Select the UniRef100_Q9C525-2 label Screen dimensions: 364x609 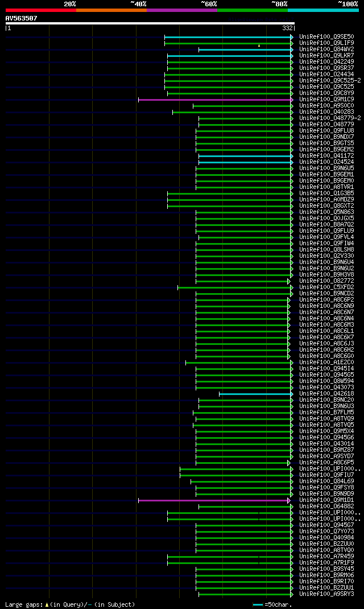coord(330,81)
